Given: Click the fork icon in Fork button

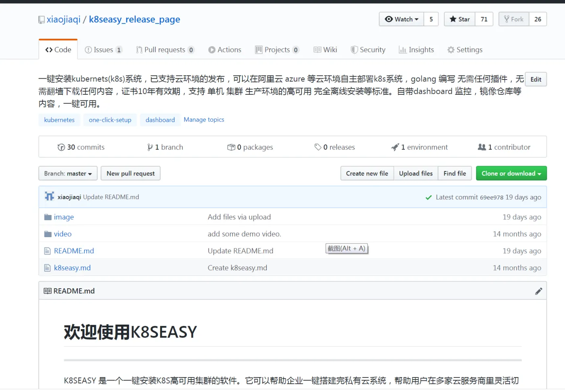Looking at the screenshot, I should coord(506,19).
